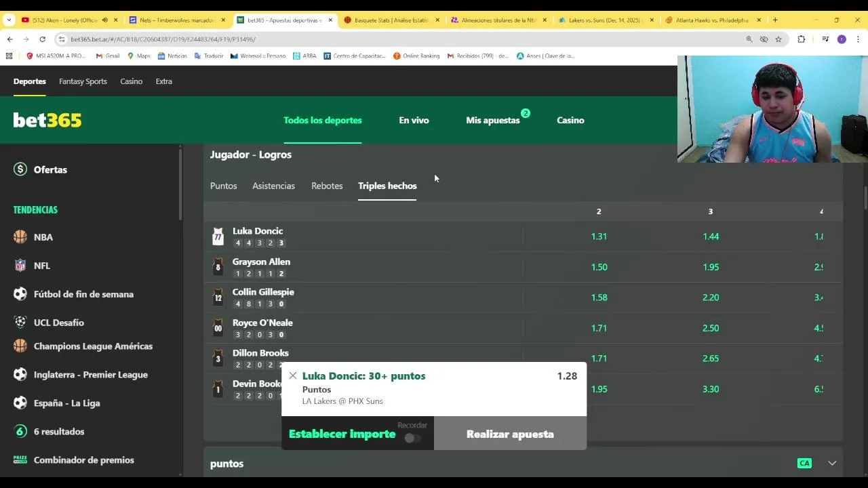Close the Luka Doncic bet slip
Image resolution: width=868 pixels, height=488 pixels.
tap(292, 375)
